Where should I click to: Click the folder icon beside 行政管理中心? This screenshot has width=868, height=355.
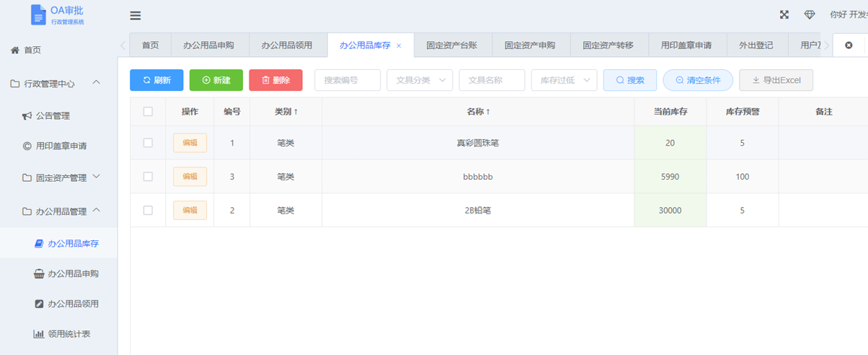pyautogui.click(x=15, y=84)
